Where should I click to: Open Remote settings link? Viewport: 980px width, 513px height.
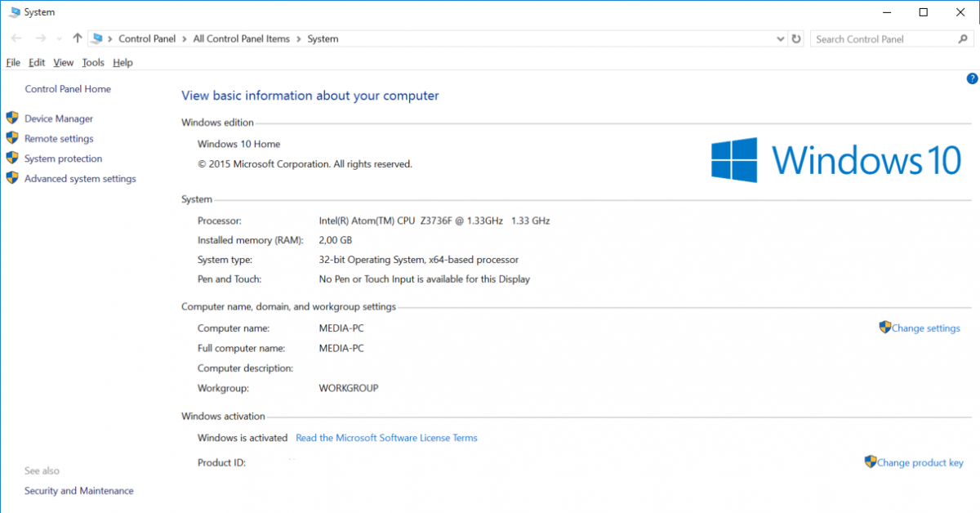pos(59,139)
